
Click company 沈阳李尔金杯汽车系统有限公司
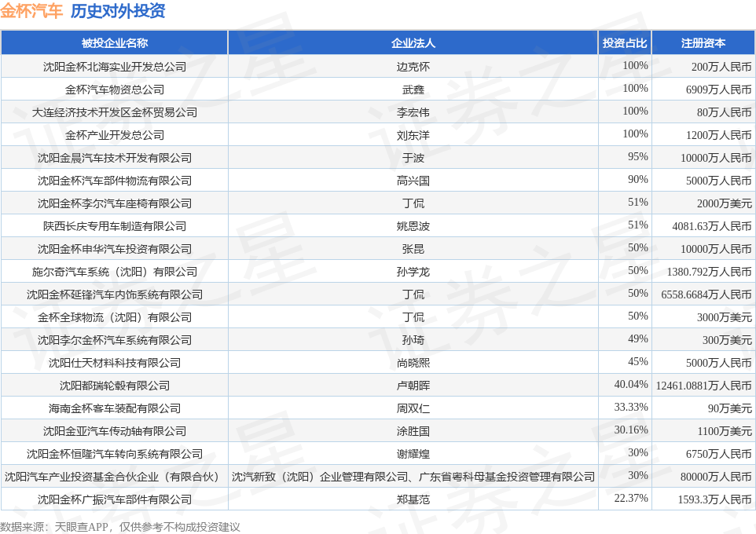(x=115, y=340)
